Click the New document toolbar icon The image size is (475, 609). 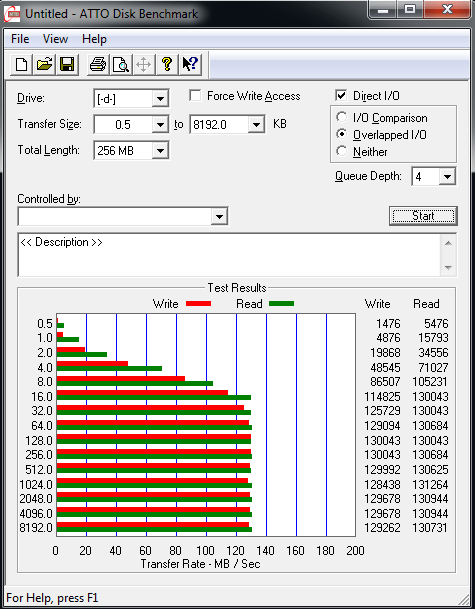click(21, 64)
